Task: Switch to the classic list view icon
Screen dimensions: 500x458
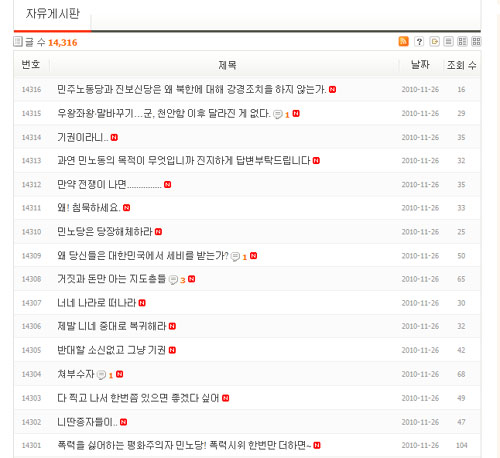Action: click(448, 41)
